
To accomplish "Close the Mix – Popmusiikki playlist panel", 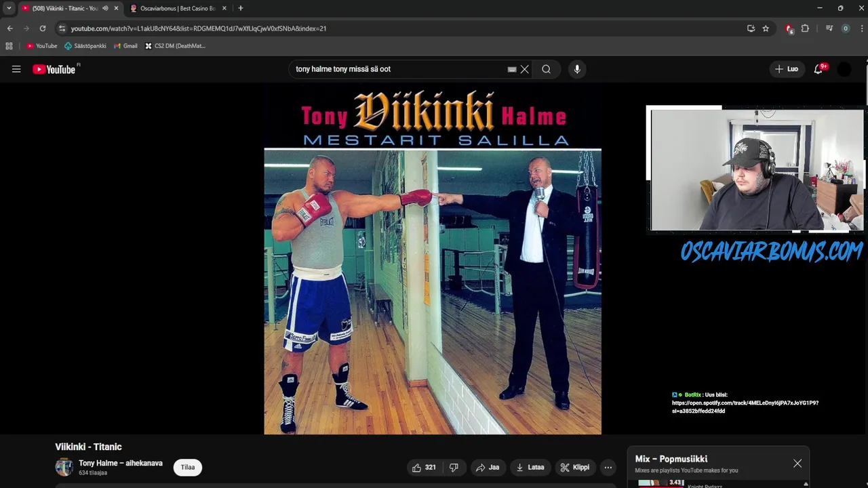I will pos(797,464).
